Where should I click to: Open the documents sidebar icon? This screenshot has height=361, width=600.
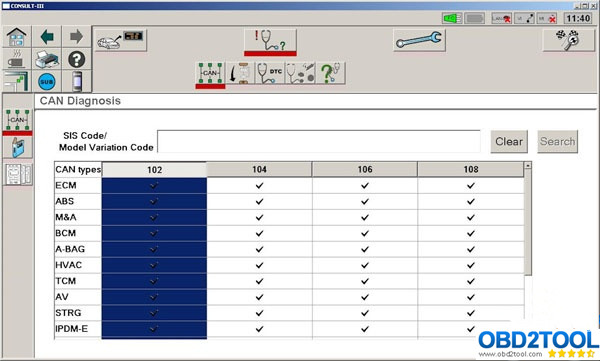point(18,175)
